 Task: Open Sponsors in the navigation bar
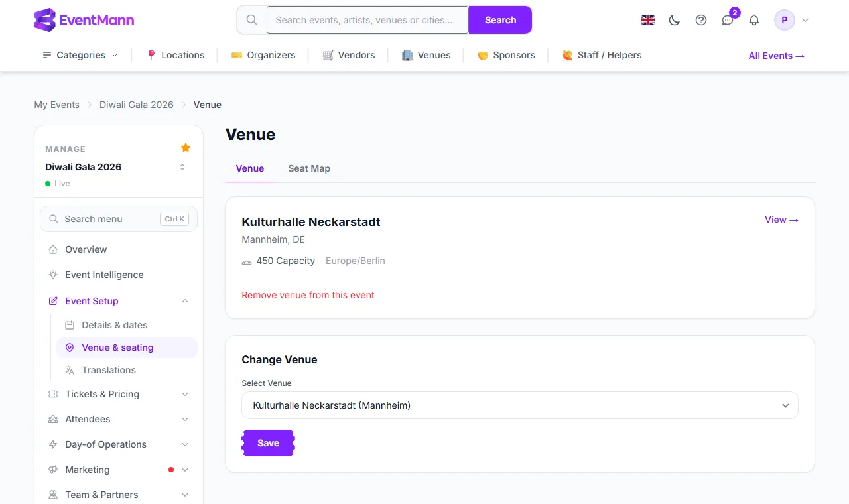(506, 55)
